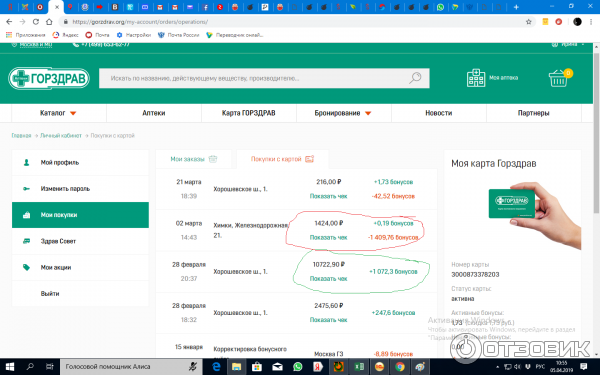Click the Приложения apps bookmark

click(x=26, y=35)
